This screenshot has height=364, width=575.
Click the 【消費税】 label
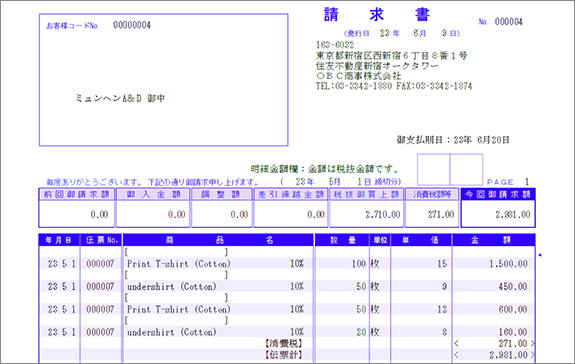click(x=283, y=343)
